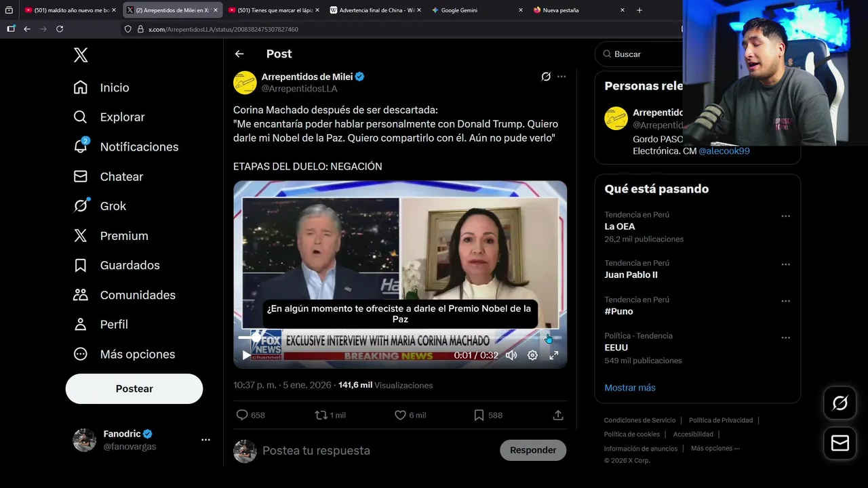Image resolution: width=868 pixels, height=488 pixels.
Task: Open a new browser tab
Action: tap(639, 10)
